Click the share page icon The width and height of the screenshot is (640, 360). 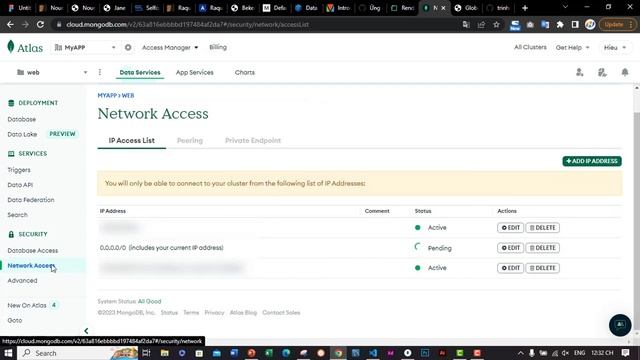[481, 24]
